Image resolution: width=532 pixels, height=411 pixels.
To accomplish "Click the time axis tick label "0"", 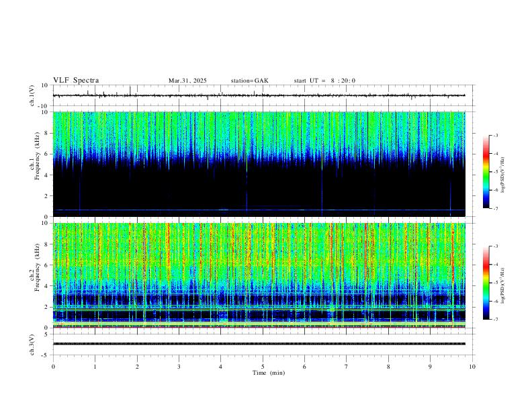I will 53,367.
